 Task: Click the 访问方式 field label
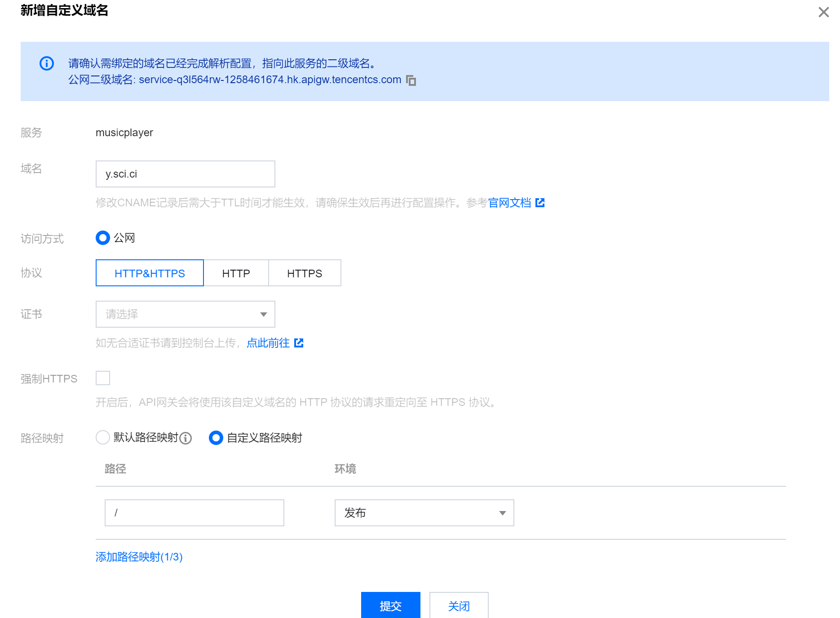[42, 239]
